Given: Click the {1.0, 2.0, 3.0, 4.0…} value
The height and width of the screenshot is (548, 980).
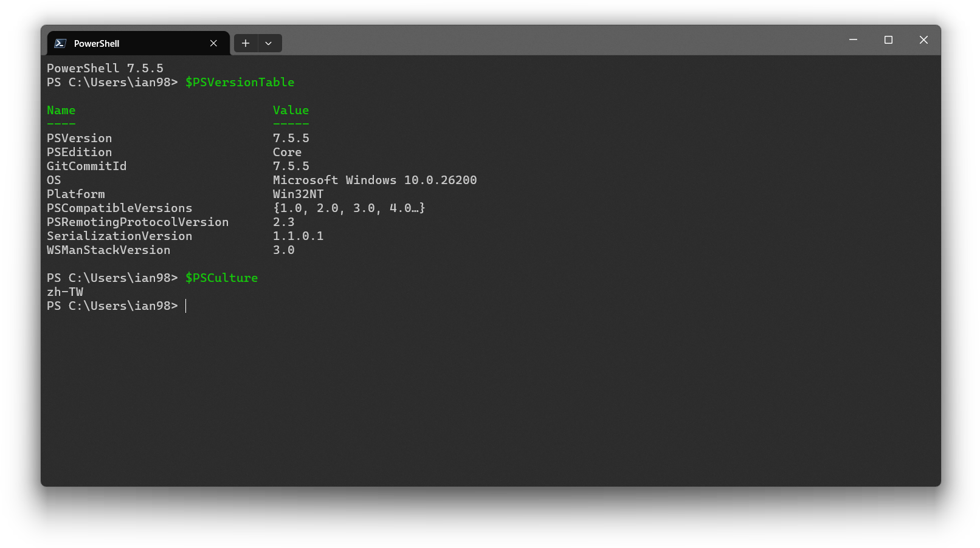Looking at the screenshot, I should [350, 208].
